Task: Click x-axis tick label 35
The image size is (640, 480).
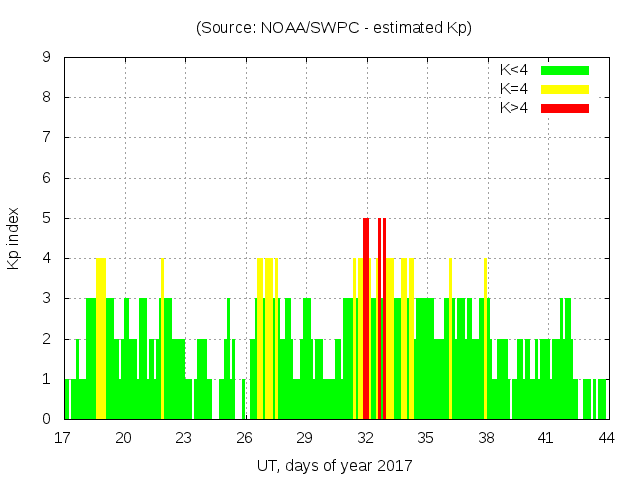Action: pyautogui.click(x=425, y=438)
